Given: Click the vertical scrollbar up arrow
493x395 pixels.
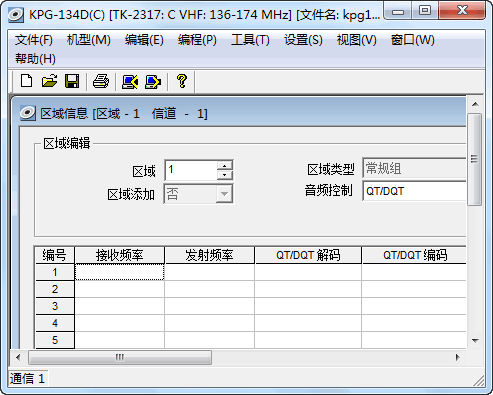Looking at the screenshot, I should pyautogui.click(x=475, y=104).
